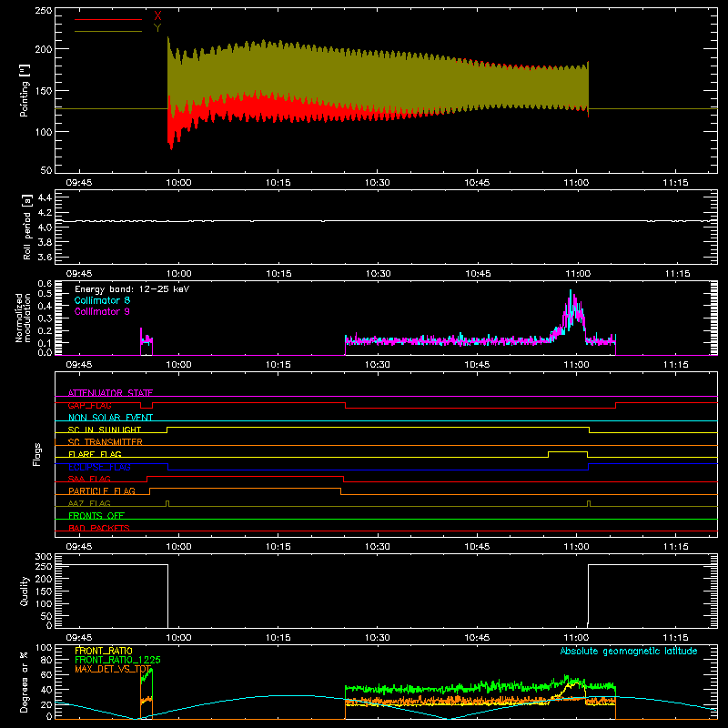Click the 10:30 time label under Roll period plot
This screenshot has height=728, width=728.
click(378, 274)
